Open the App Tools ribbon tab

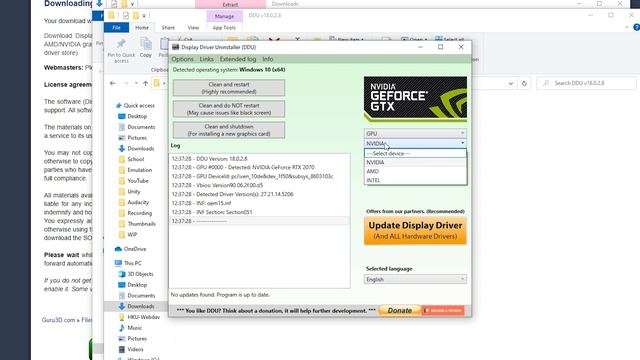224,27
